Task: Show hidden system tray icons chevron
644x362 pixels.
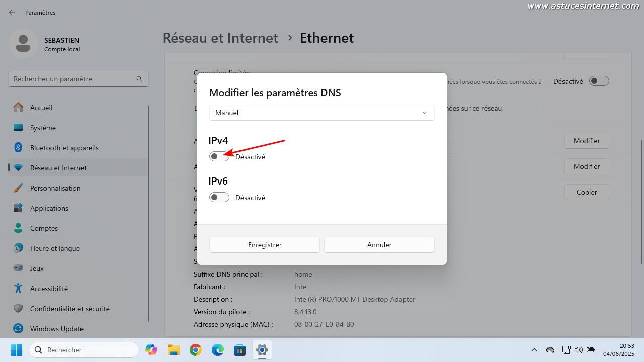Action: [x=534, y=350]
